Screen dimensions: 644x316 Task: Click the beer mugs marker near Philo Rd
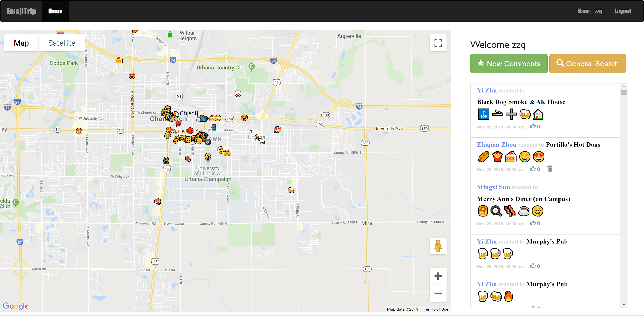click(x=291, y=190)
